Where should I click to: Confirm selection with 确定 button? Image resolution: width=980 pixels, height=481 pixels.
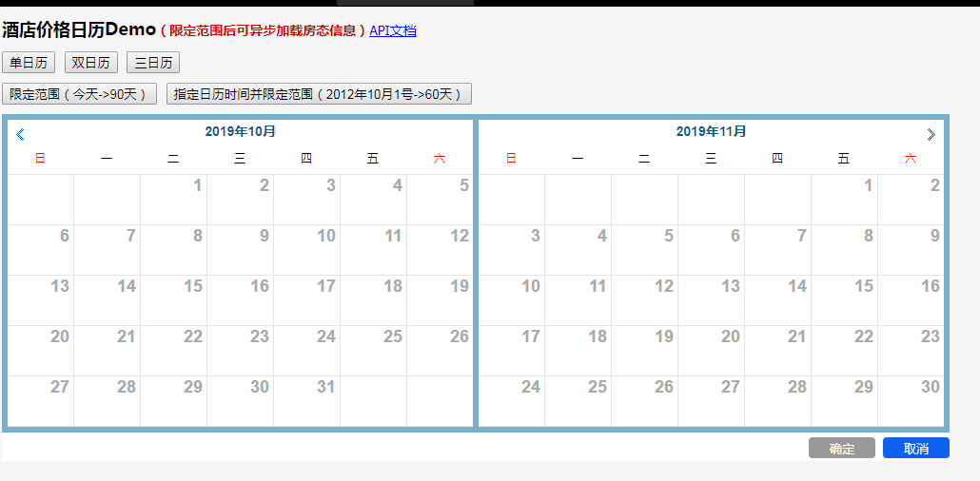pyautogui.click(x=842, y=448)
